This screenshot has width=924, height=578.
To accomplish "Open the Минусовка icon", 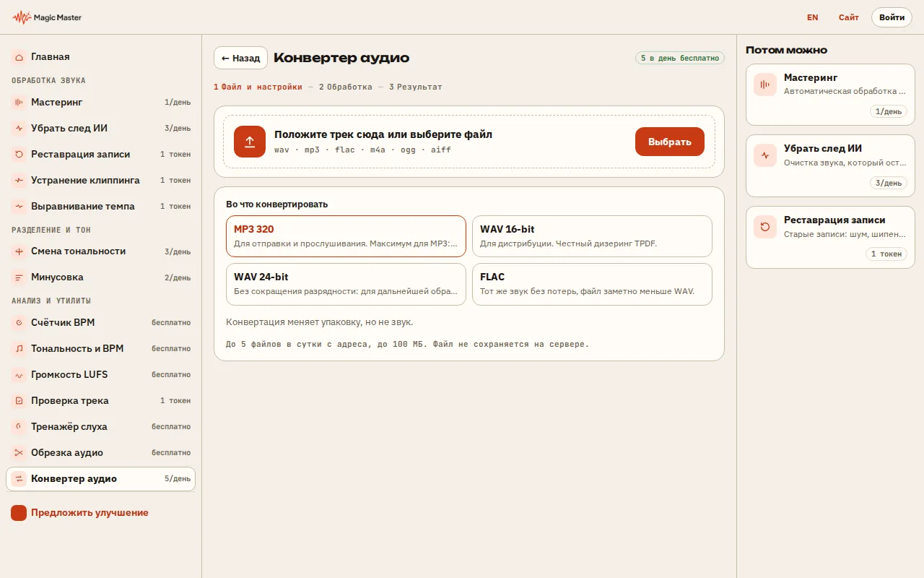I will (19, 277).
